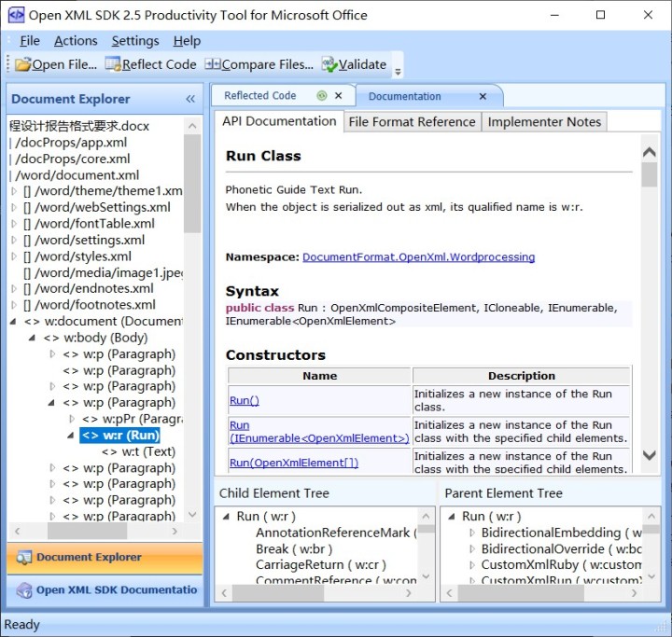The width and height of the screenshot is (672, 637).
Task: Click the documentation pane scroll-down arrow
Action: [x=650, y=455]
